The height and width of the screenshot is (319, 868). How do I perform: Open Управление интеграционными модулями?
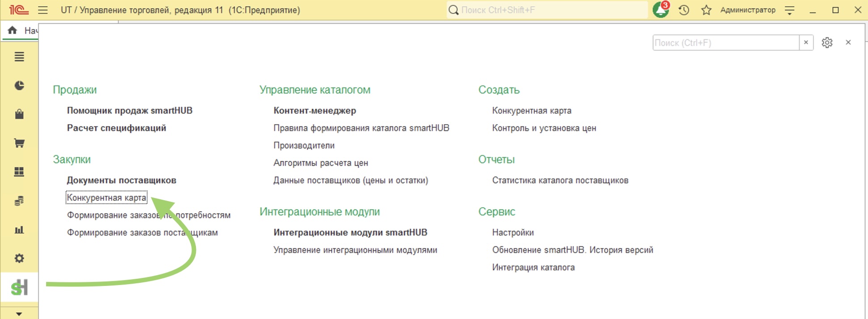pos(355,250)
